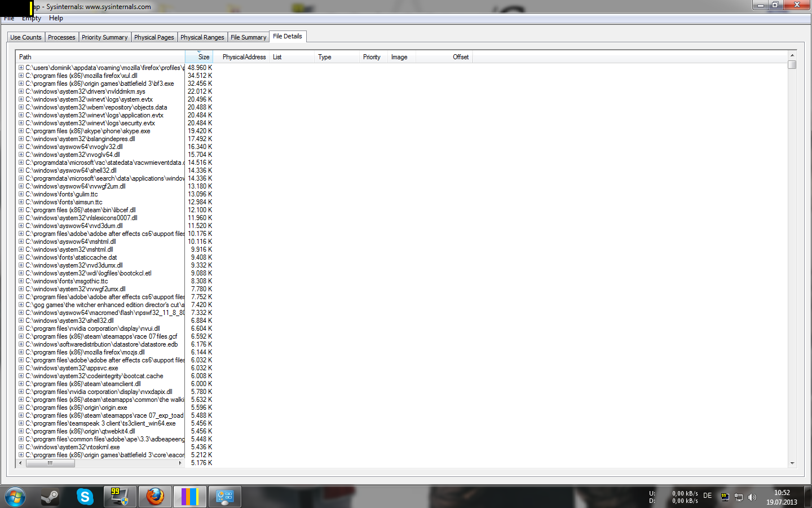Open Steam from the taskbar

tap(50, 497)
